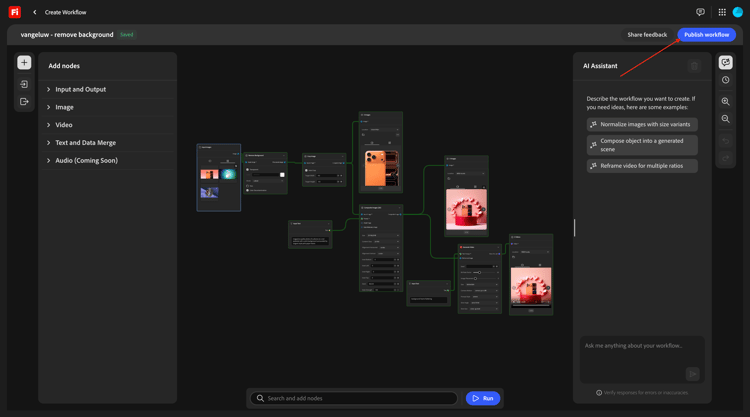Image resolution: width=750 pixels, height=417 pixels.
Task: Expand the Video node category
Action: point(109,125)
